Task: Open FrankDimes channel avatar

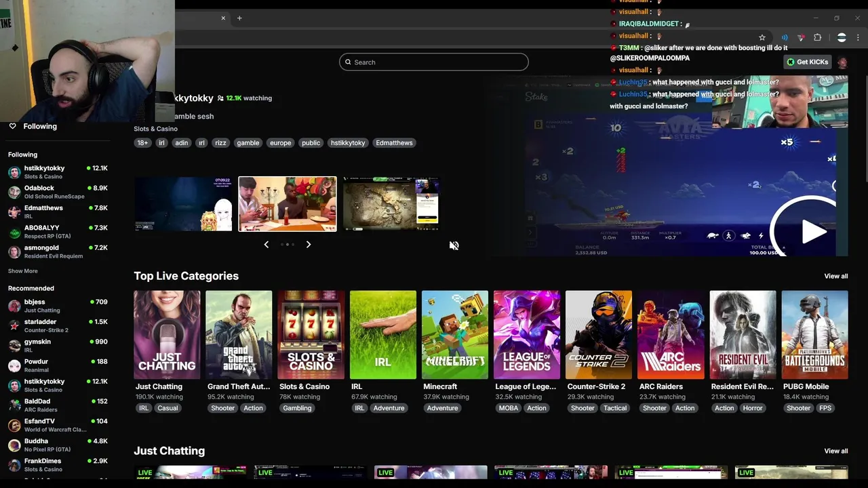Action: pyautogui.click(x=14, y=465)
